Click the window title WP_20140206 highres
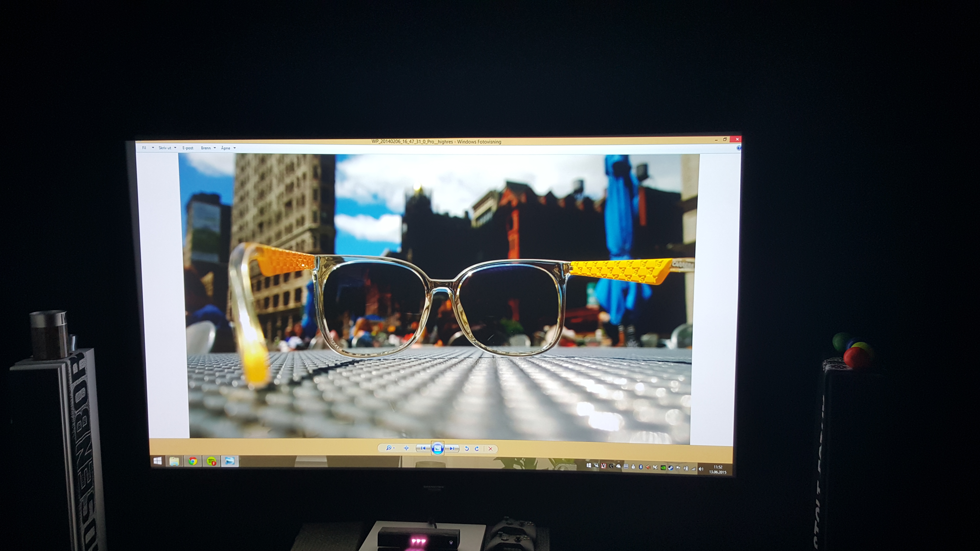 436,141
